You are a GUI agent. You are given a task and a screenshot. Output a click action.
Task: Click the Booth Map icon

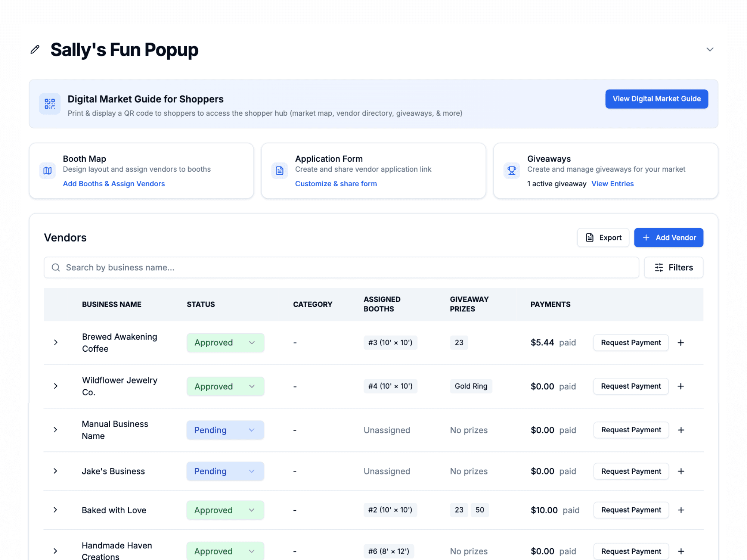[x=47, y=171]
